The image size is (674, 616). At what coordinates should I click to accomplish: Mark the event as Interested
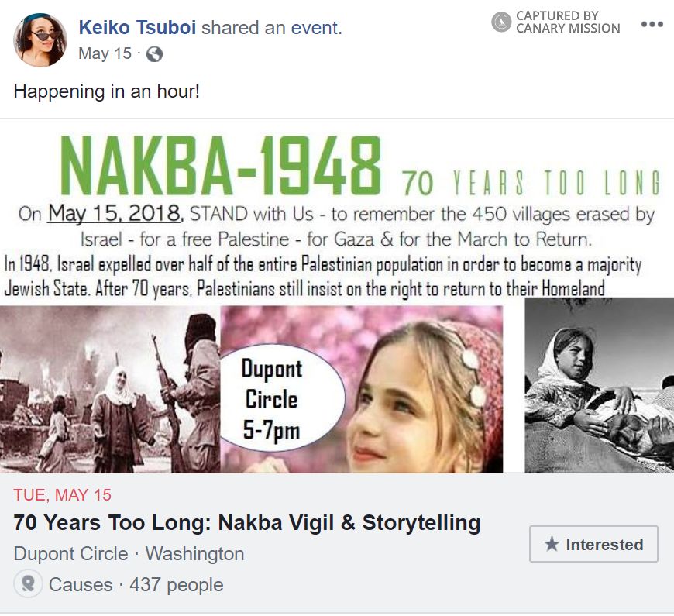593,544
